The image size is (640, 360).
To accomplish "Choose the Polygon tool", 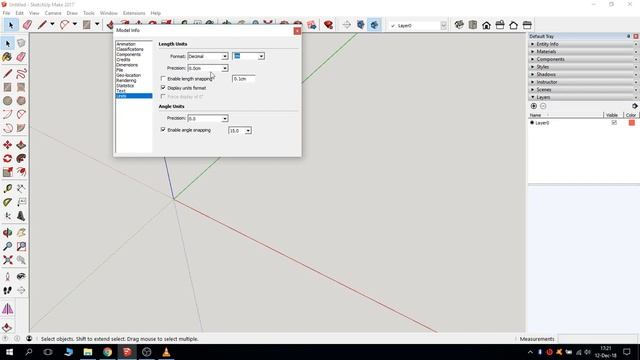I will point(21,100).
